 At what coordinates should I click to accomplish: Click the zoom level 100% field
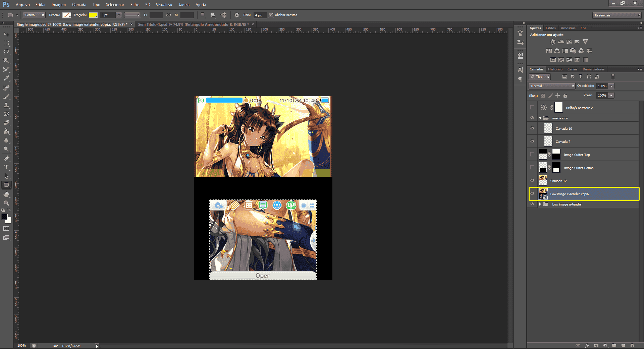click(x=22, y=346)
